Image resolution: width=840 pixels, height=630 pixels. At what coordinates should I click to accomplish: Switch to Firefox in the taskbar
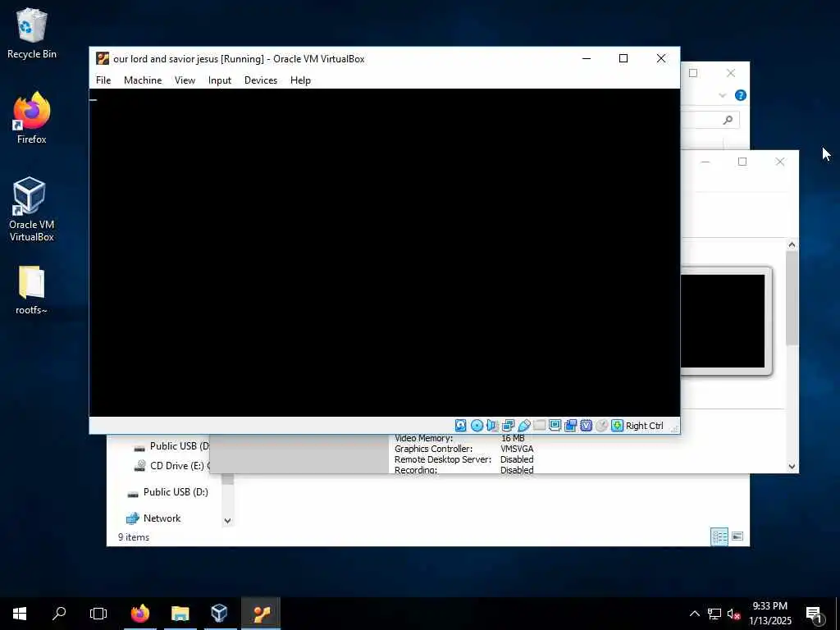(x=139, y=614)
